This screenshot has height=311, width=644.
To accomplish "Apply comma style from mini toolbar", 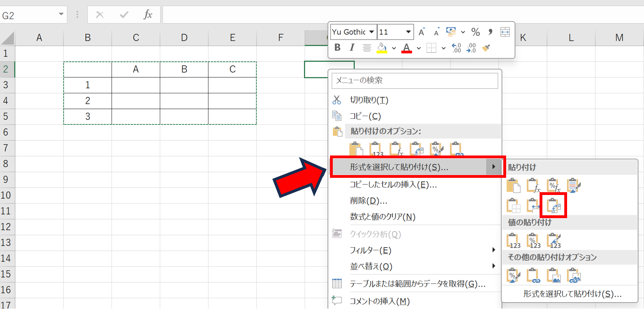I will (490, 32).
